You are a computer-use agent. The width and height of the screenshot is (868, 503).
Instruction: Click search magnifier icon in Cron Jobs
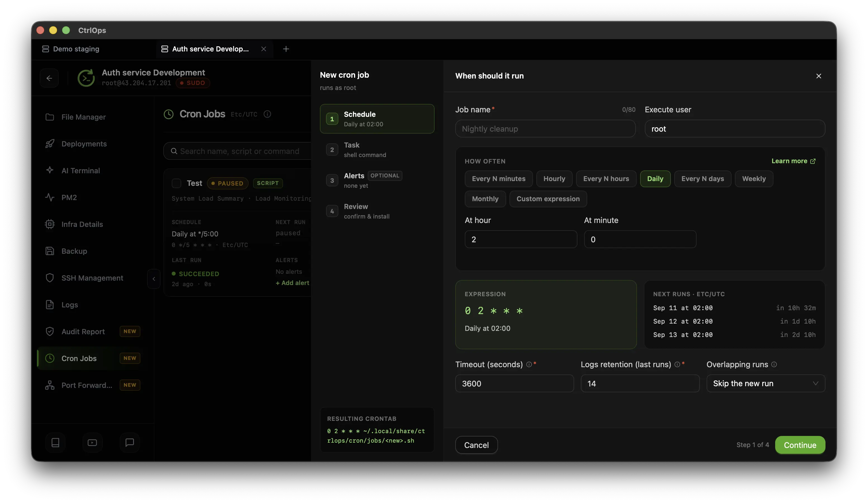[174, 151]
